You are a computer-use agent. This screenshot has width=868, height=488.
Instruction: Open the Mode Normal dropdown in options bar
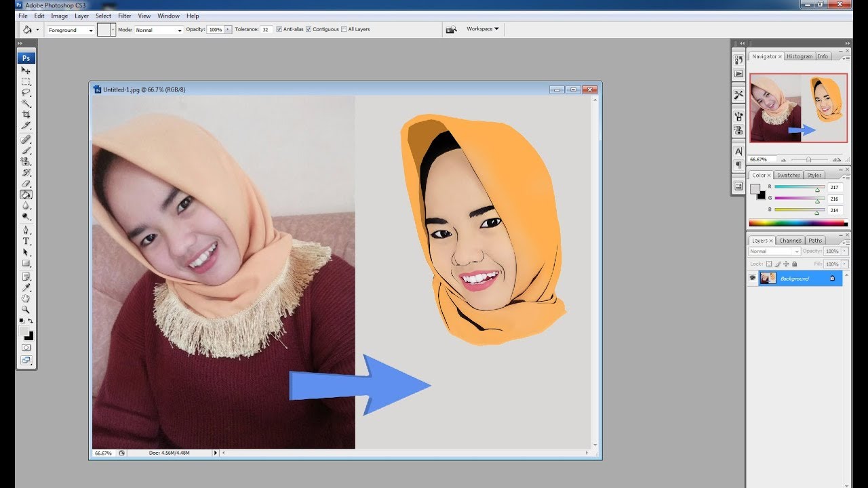pyautogui.click(x=159, y=30)
